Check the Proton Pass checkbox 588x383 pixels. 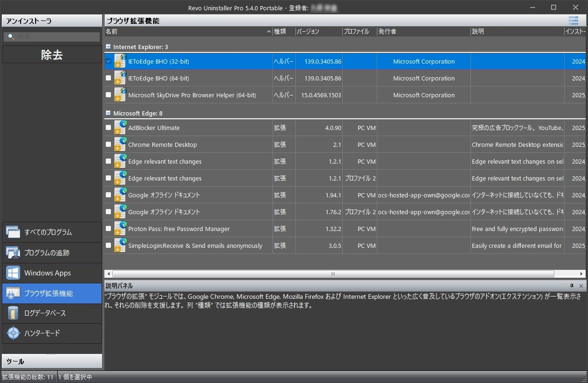(109, 229)
